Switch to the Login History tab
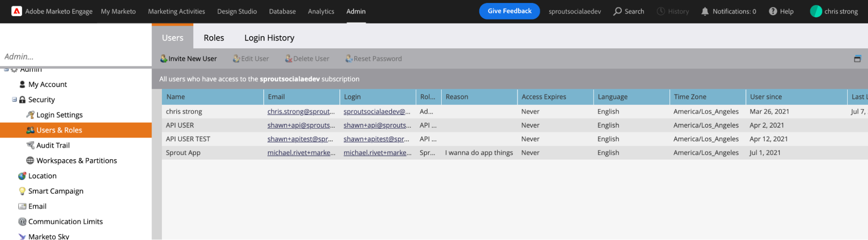Image resolution: width=868 pixels, height=240 pixels. click(x=269, y=38)
